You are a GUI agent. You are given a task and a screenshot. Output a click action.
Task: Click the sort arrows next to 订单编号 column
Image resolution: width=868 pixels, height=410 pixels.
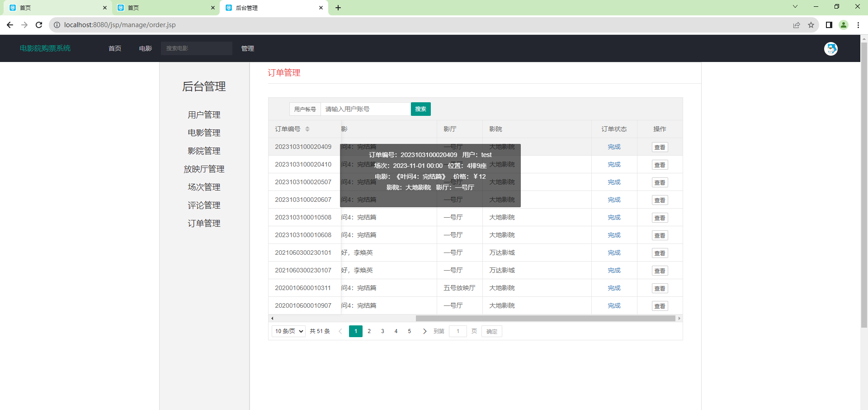307,129
